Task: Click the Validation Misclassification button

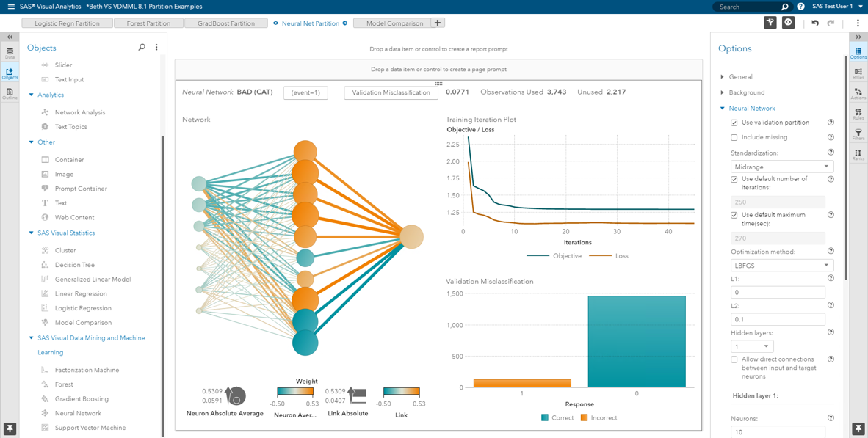Action: [391, 92]
